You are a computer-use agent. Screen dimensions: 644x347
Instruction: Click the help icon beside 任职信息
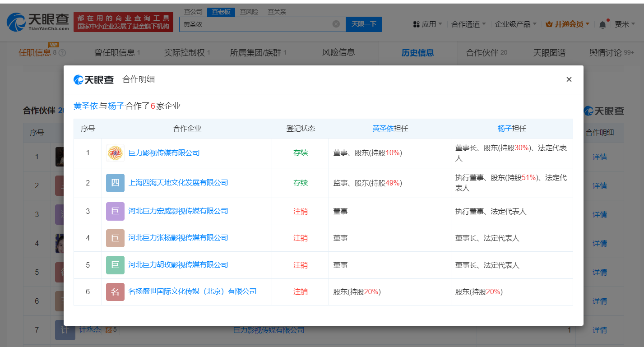coord(62,53)
